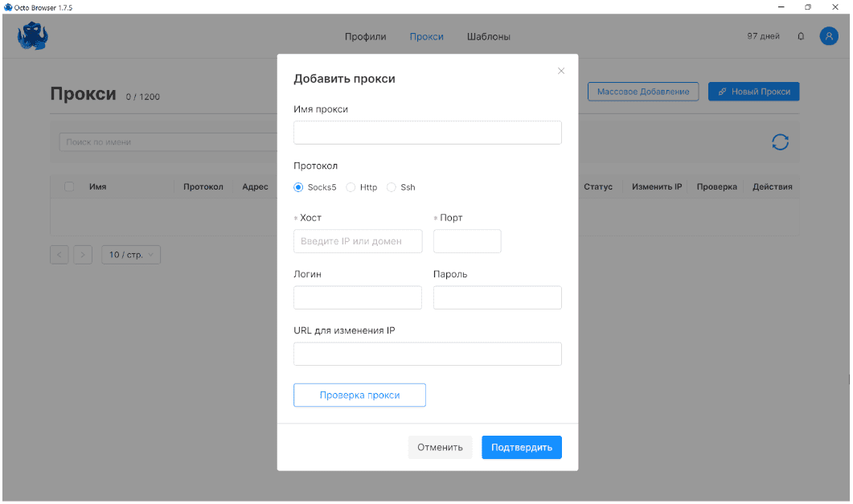Go to previous page arrow

click(x=59, y=255)
